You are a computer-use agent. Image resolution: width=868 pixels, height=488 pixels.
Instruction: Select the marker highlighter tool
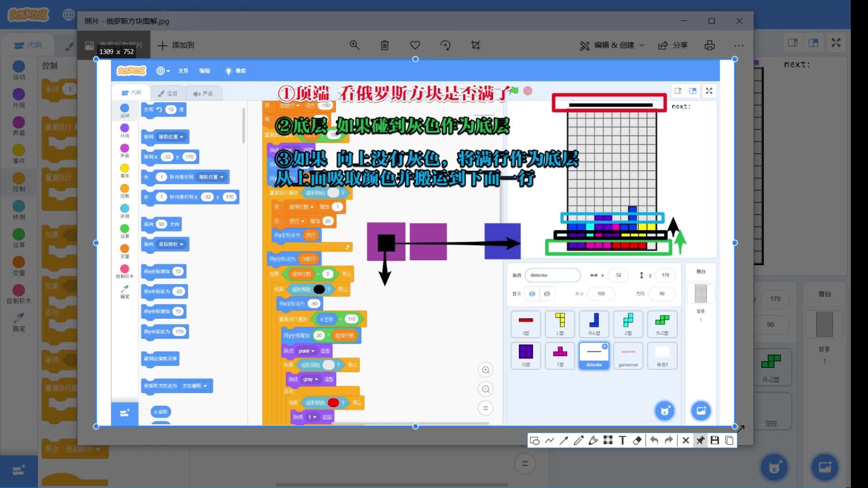tap(593, 441)
